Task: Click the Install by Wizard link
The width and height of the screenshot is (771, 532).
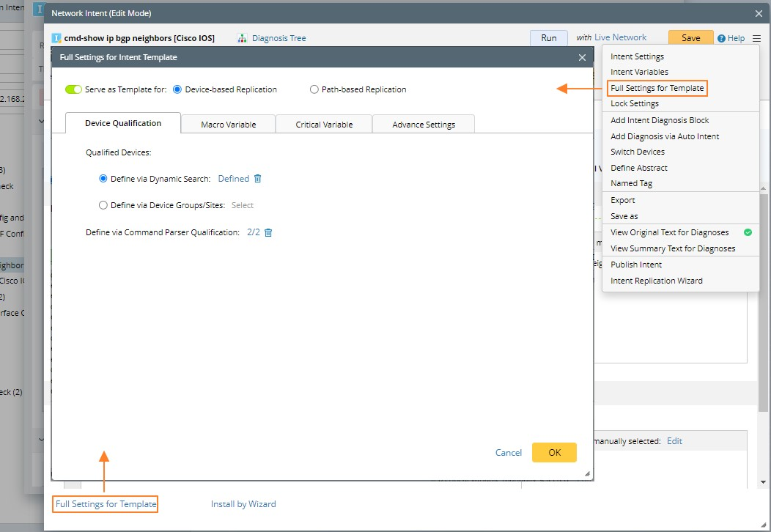Action: [243, 504]
